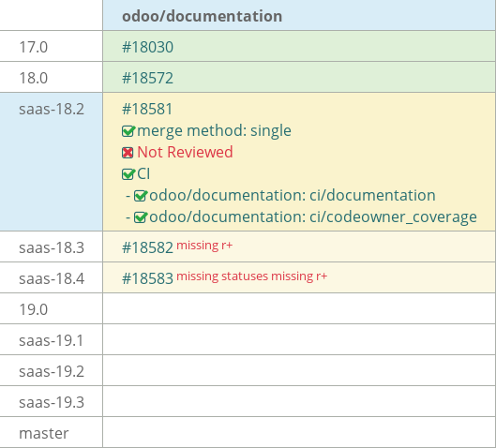
Task: Select the saas-19.3 branch row label
Action: (x=52, y=402)
